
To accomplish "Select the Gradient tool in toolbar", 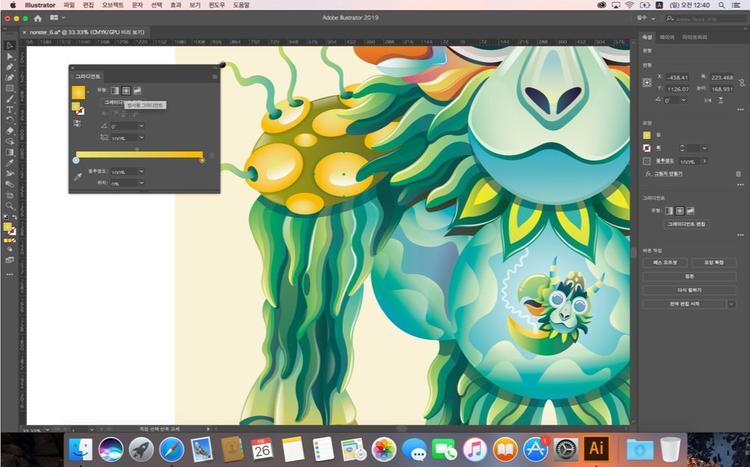I will (x=10, y=153).
